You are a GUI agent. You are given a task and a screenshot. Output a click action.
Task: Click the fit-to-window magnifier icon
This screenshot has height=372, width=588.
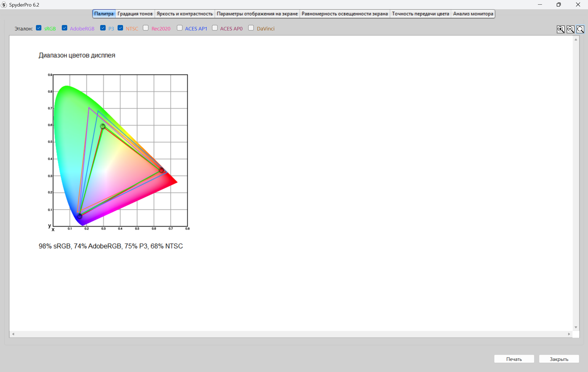pos(580,29)
